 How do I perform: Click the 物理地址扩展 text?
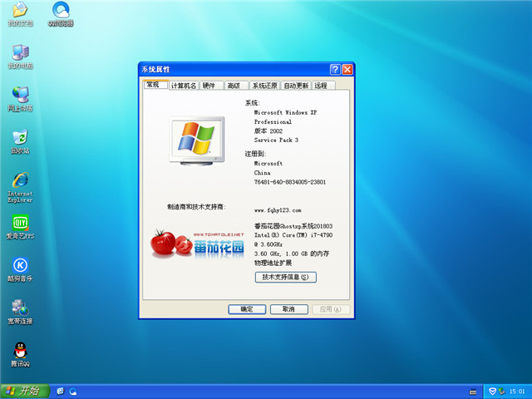pos(273,263)
